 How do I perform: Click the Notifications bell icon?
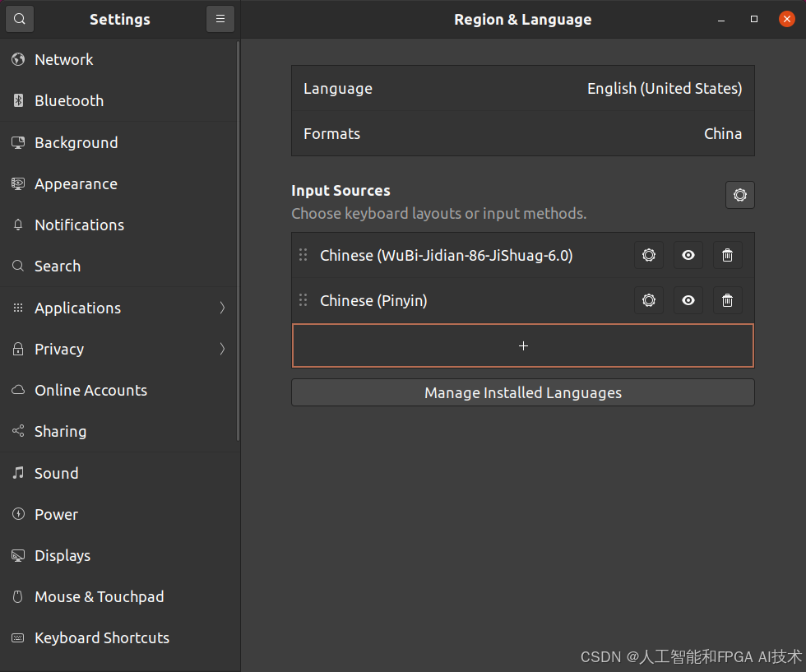(18, 225)
